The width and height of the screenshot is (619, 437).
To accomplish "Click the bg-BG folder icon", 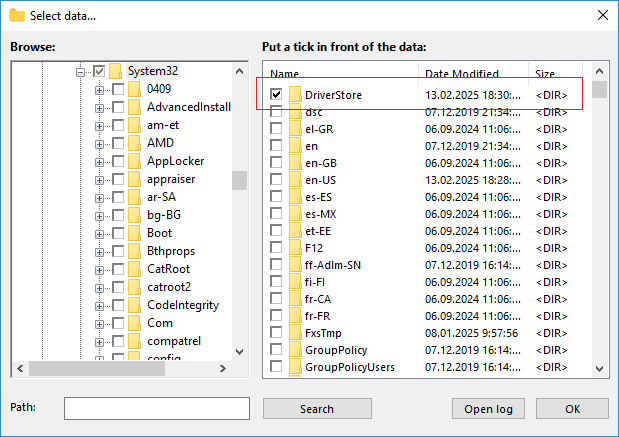I will coord(134,215).
